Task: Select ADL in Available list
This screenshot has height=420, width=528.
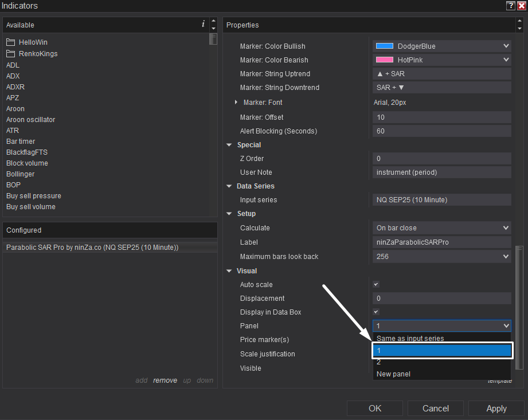Action: (x=13, y=65)
